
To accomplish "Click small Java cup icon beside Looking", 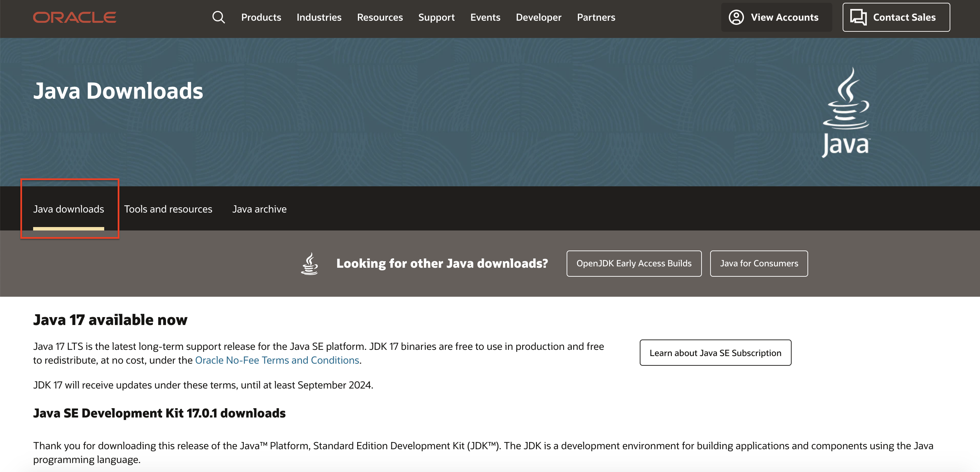I will click(x=309, y=264).
